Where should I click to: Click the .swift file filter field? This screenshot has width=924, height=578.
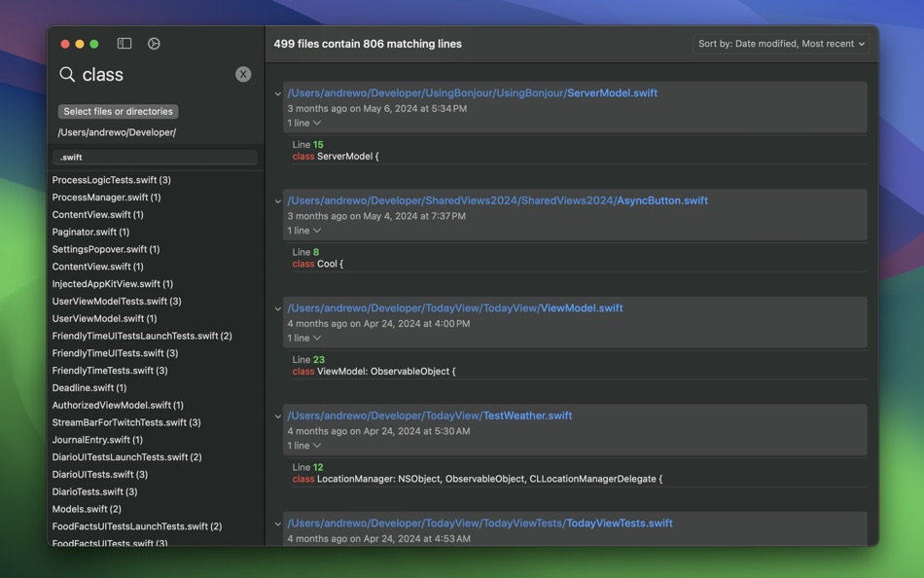click(x=155, y=157)
